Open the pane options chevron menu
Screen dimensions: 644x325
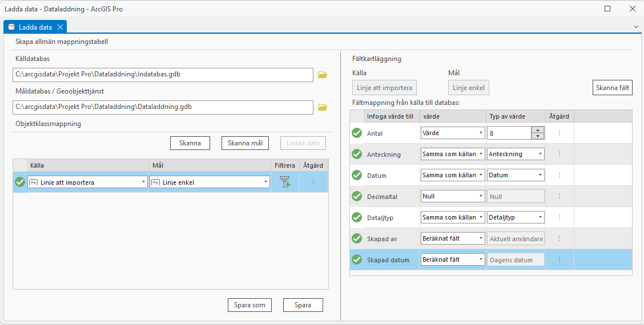tap(636, 27)
